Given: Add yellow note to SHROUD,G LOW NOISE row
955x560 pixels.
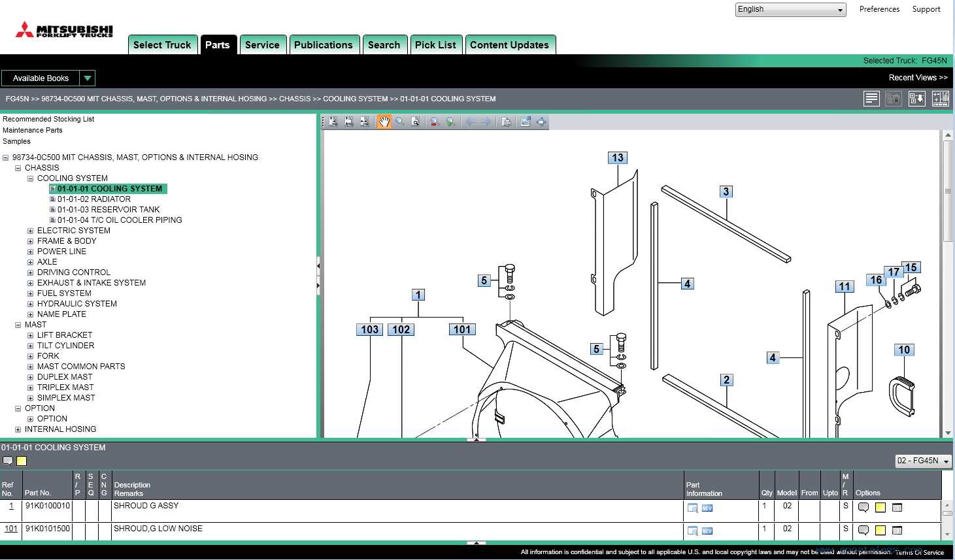Looking at the screenshot, I should pyautogui.click(x=880, y=530).
